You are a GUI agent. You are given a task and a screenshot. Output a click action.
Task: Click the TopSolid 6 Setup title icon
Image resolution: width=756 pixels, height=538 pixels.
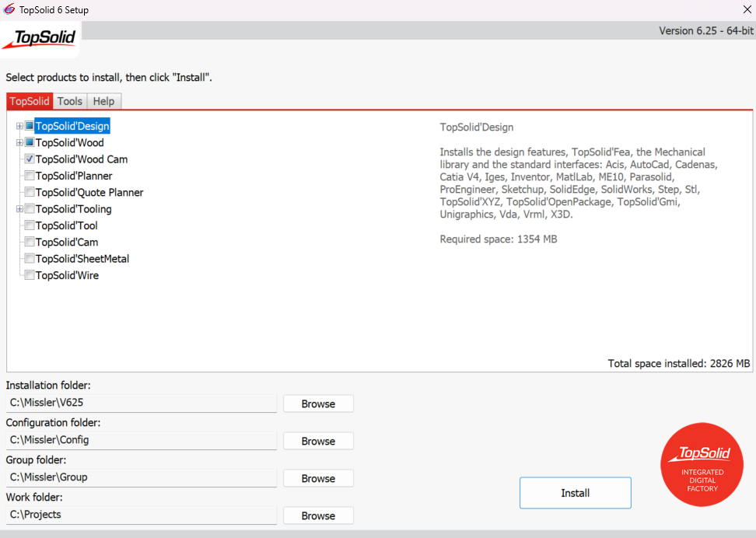point(9,9)
